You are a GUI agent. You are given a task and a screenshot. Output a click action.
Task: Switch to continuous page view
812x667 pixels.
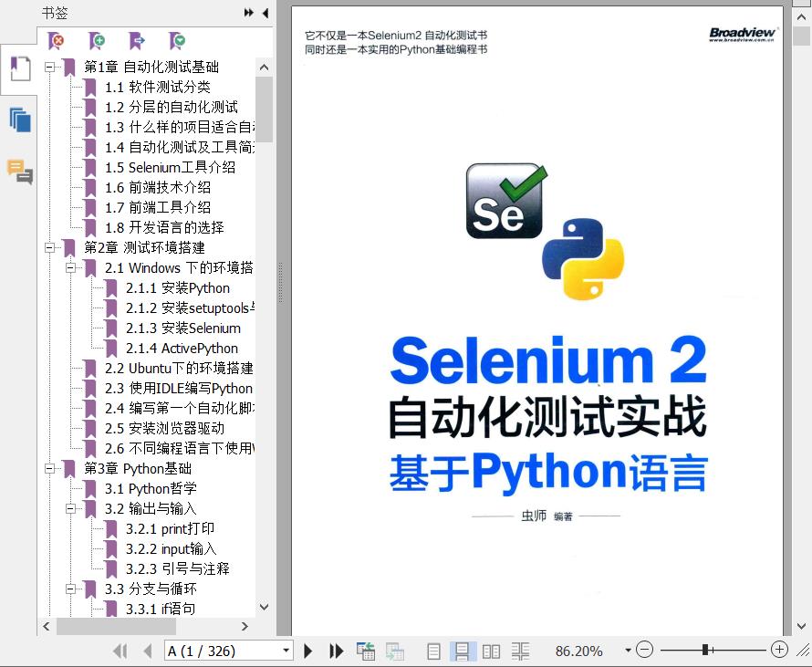[x=463, y=651]
